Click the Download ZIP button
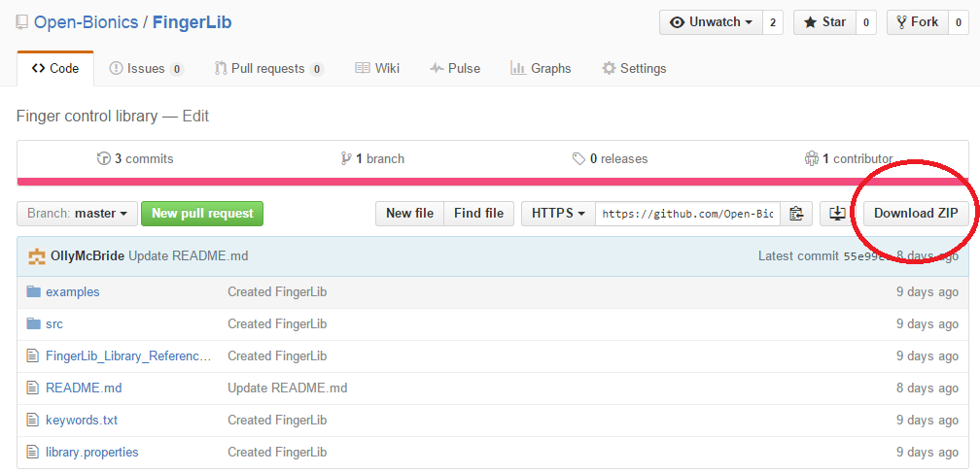The height and width of the screenshot is (473, 980). [916, 214]
